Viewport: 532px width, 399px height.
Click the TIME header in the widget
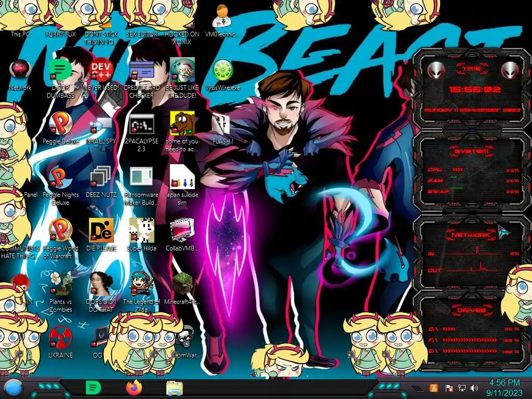pos(472,69)
